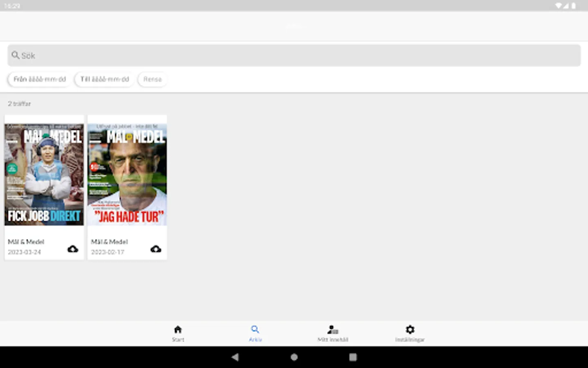
Task: Go to the Start home tab
Action: click(178, 334)
